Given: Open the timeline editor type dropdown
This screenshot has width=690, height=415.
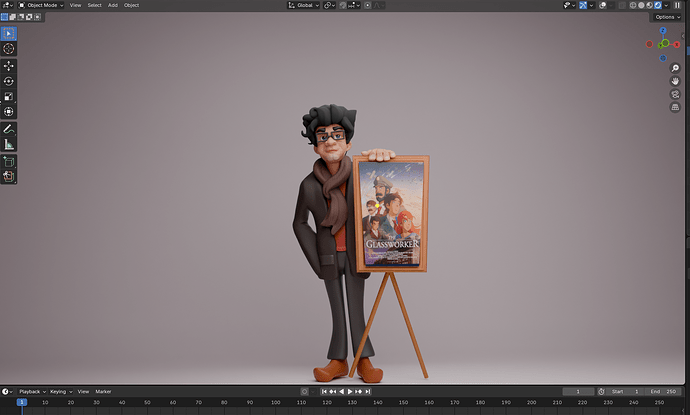Looking at the screenshot, I should point(7,391).
